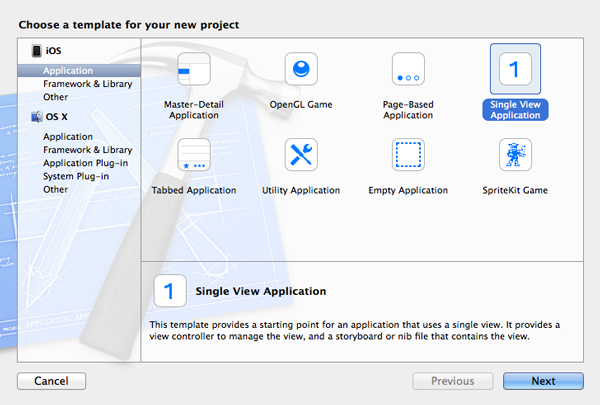Viewport: 600px width, 405px height.
Task: Select the Master-Detail Application template icon
Action: click(x=194, y=71)
